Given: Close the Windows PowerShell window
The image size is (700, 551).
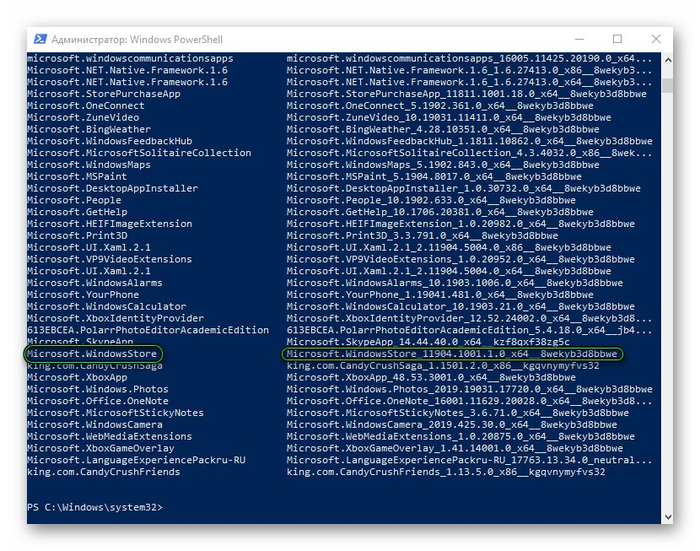Looking at the screenshot, I should pyautogui.click(x=657, y=39).
